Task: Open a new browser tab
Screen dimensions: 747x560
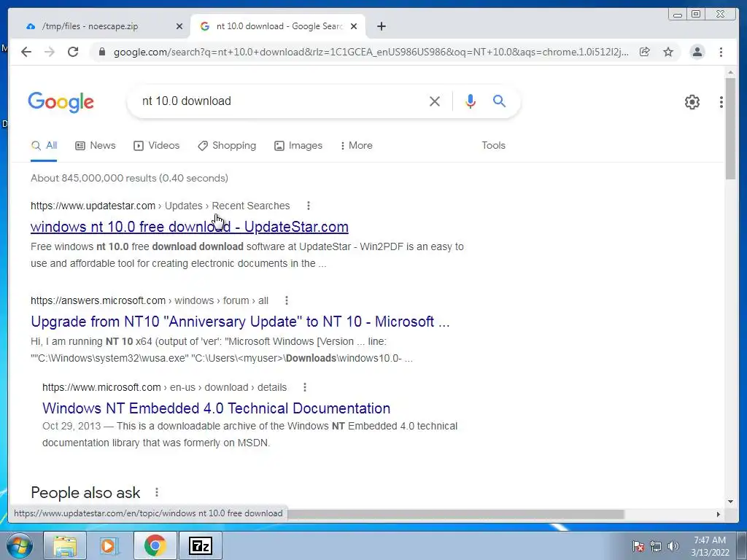Action: click(x=381, y=26)
